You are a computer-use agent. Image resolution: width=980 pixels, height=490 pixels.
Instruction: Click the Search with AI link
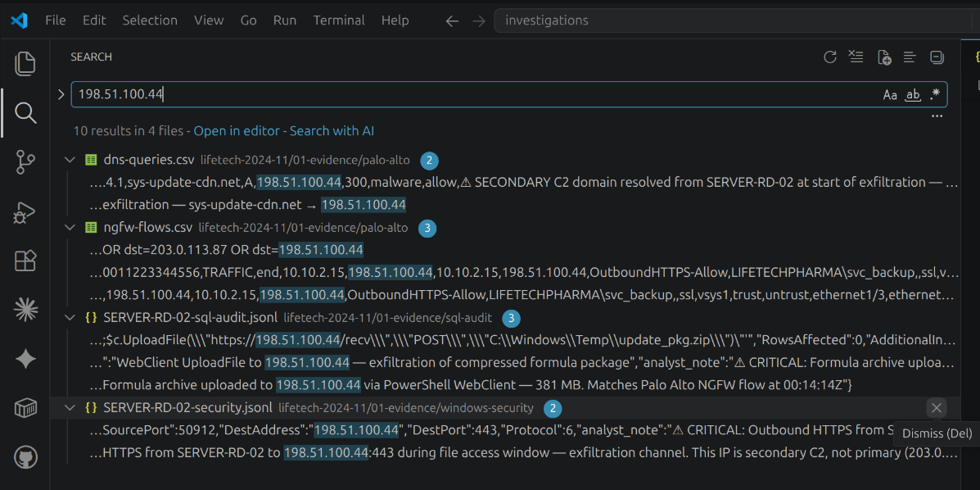[332, 131]
